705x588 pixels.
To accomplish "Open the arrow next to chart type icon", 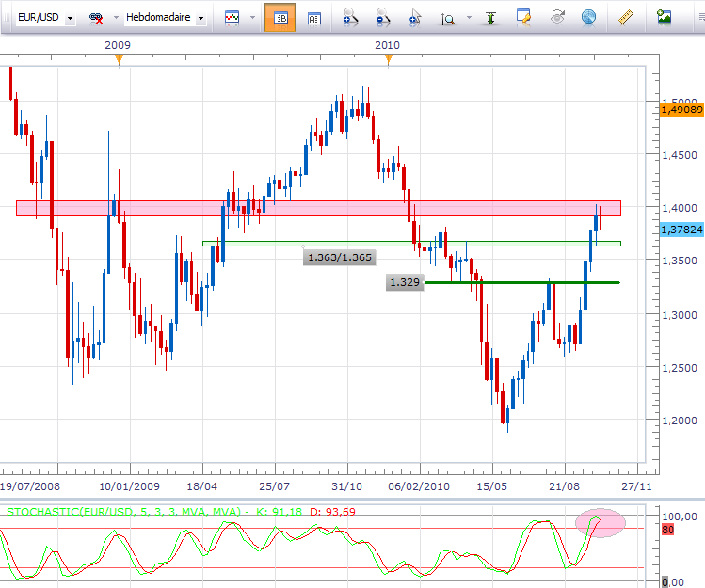I will click(x=251, y=18).
